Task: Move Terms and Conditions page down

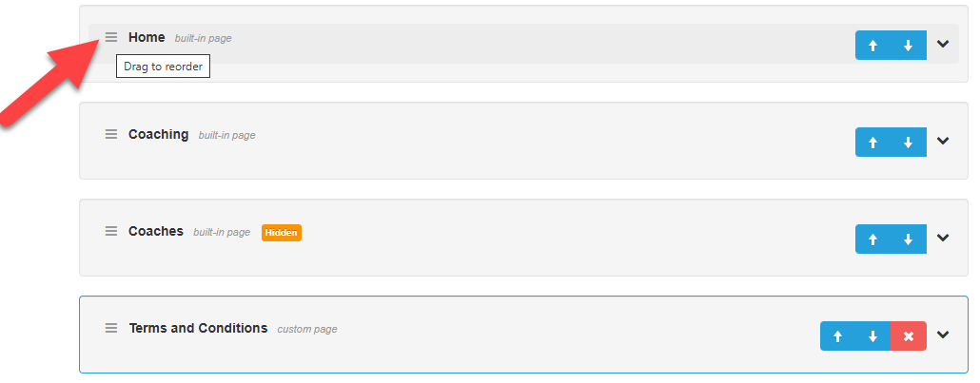Action: pos(873,336)
